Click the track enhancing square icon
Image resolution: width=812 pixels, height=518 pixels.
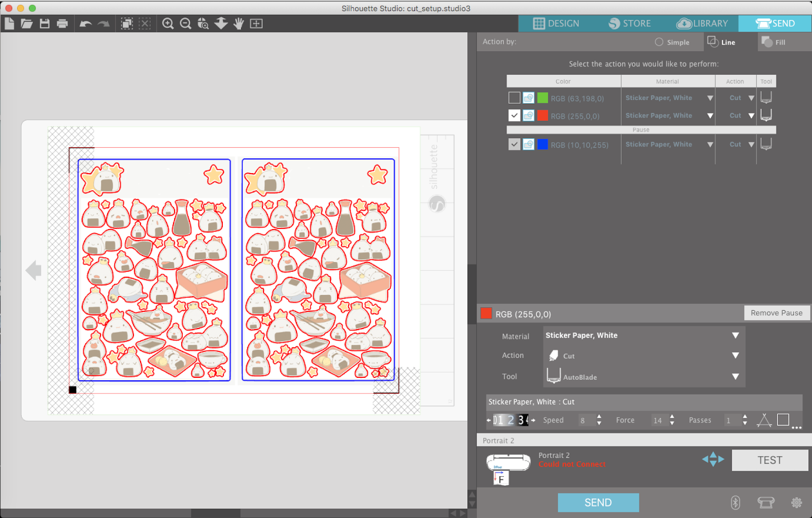pos(783,419)
